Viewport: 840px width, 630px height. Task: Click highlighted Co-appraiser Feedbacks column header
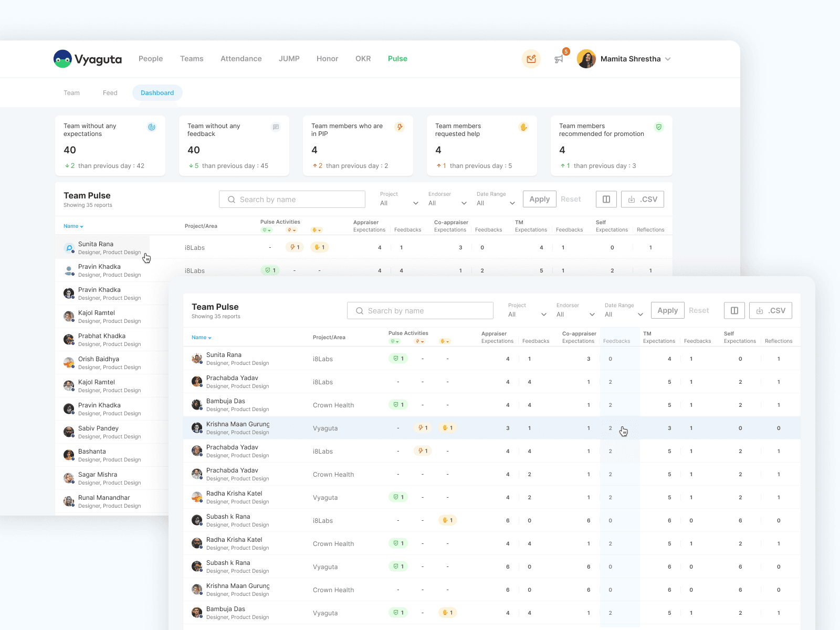616,341
